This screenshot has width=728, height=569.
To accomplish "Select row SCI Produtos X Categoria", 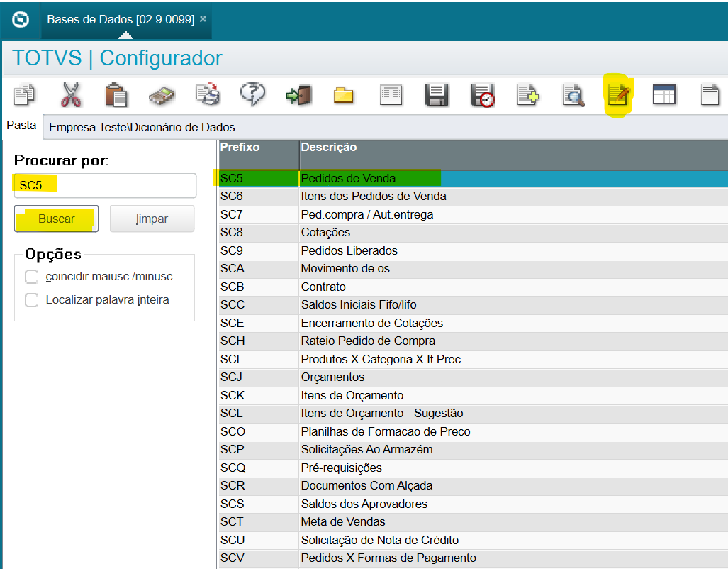I will [473, 359].
